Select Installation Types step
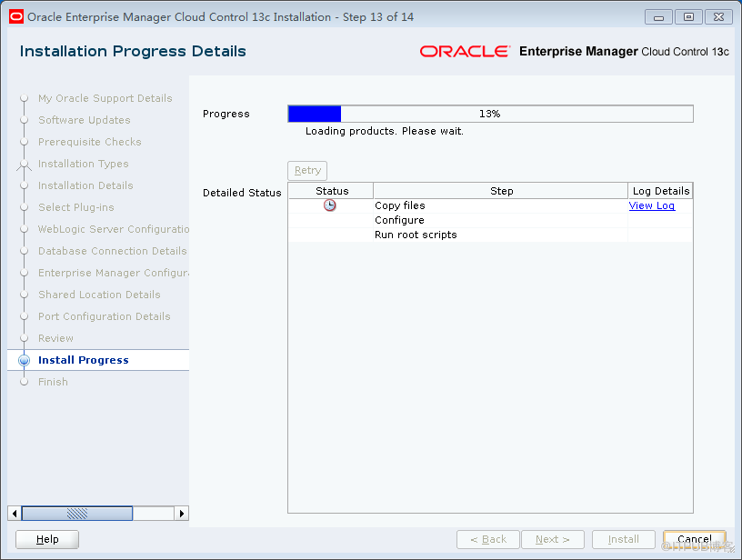 click(84, 164)
